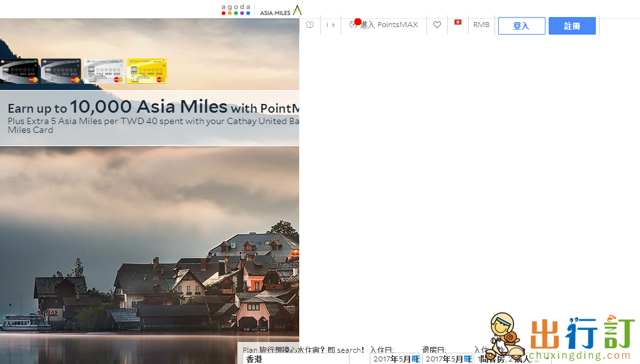Select the first black Cathay credit card
This screenshot has width=640, height=364.
click(19, 71)
